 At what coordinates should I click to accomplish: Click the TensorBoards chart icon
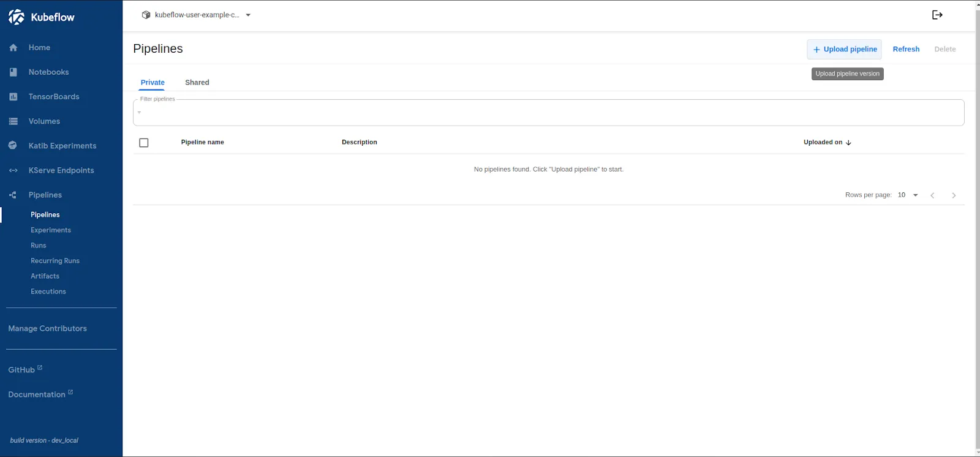(x=13, y=97)
